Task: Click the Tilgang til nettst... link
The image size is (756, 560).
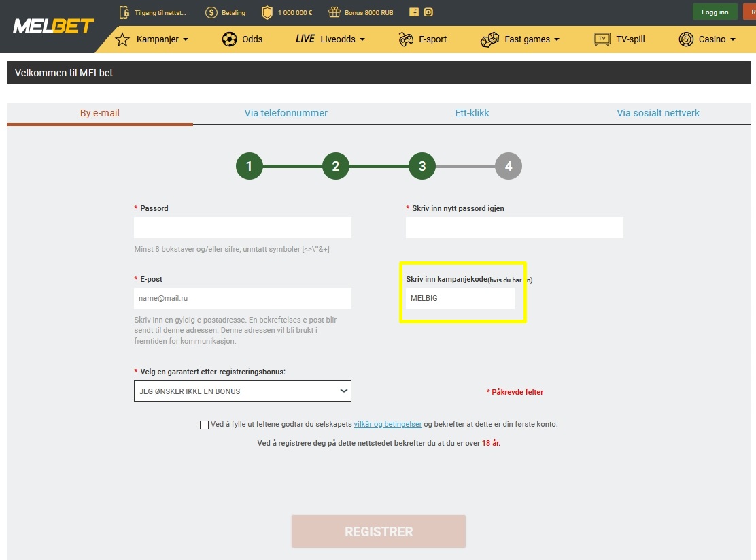Action: coord(160,12)
